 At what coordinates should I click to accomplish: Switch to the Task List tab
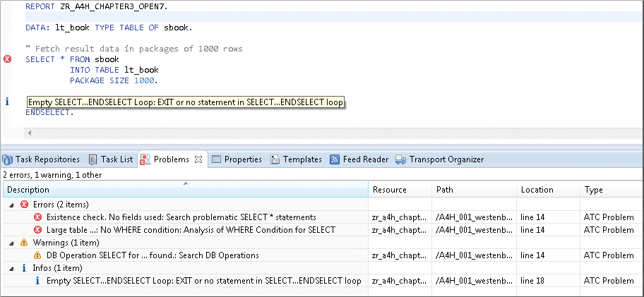[110, 159]
